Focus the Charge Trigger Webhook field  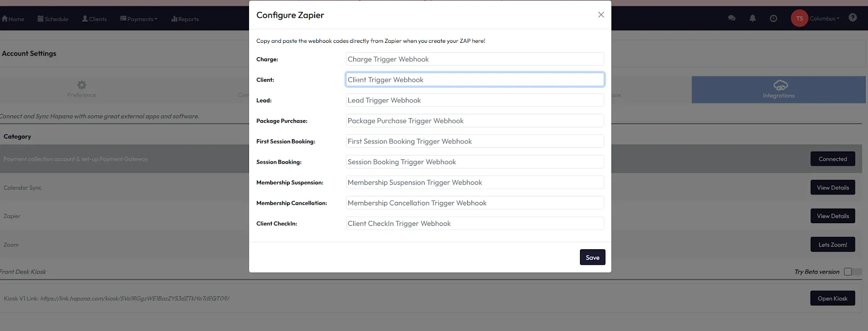point(475,59)
